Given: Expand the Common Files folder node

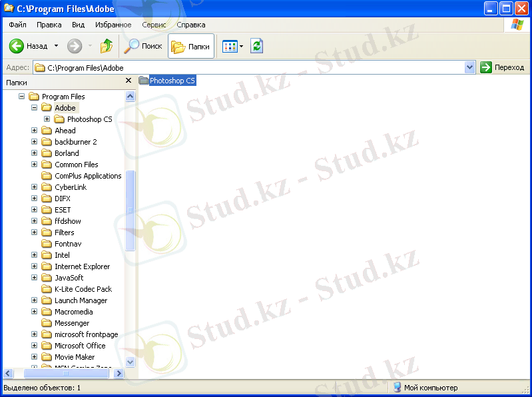Looking at the screenshot, I should point(34,165).
